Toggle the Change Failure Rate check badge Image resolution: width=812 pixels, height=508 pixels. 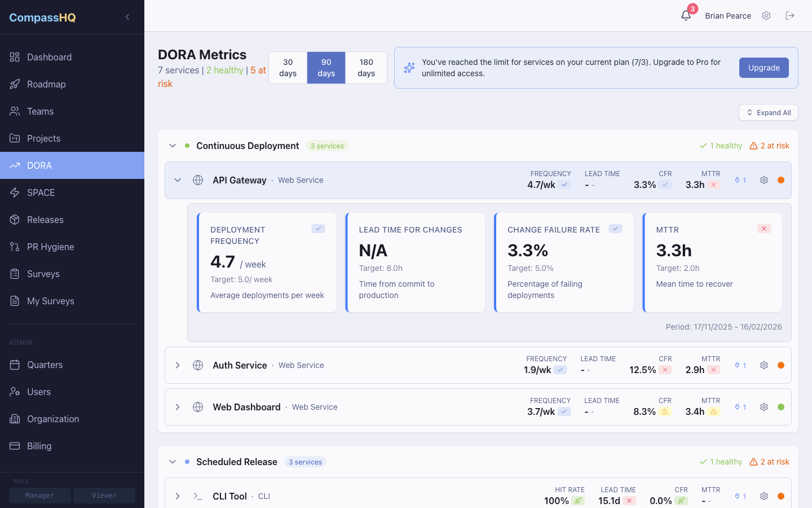point(615,228)
